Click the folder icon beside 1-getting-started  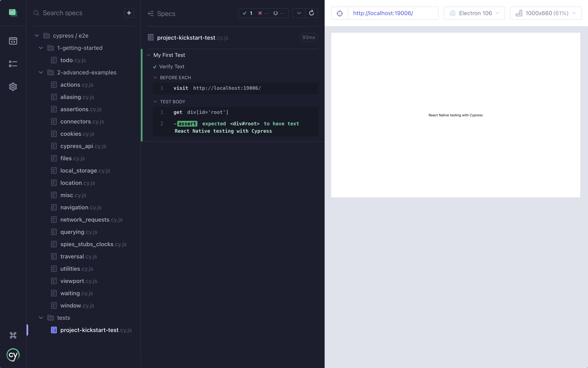click(51, 48)
